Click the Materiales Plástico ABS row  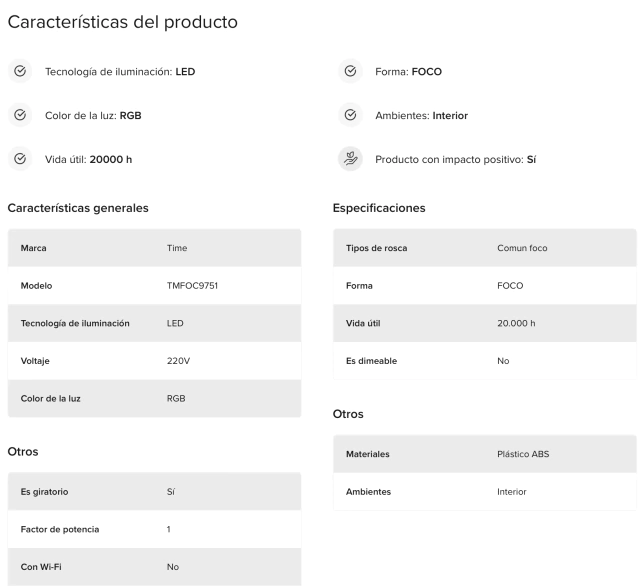coord(484,454)
